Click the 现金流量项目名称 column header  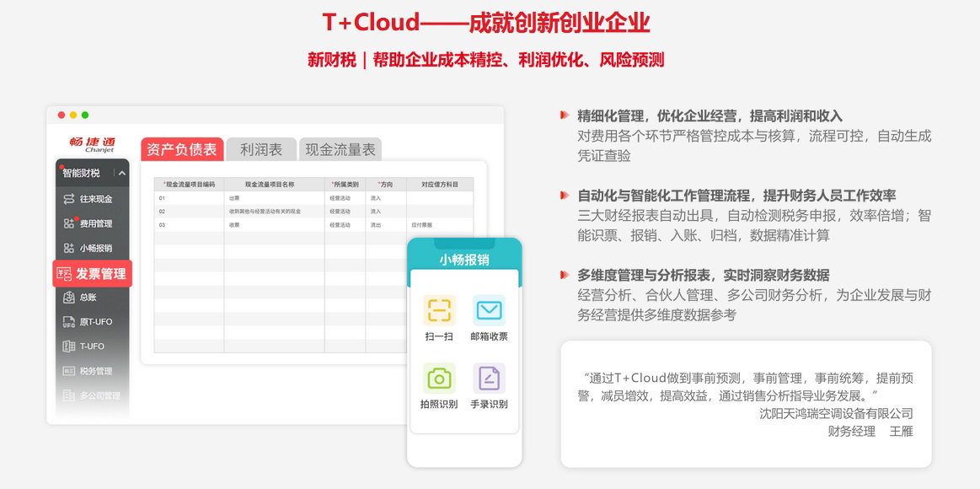pyautogui.click(x=274, y=184)
